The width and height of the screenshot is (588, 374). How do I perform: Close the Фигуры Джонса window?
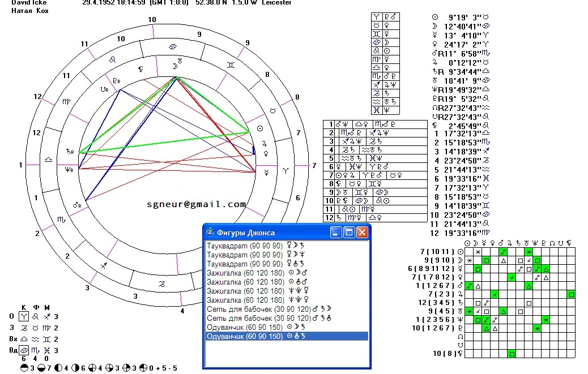pos(362,233)
